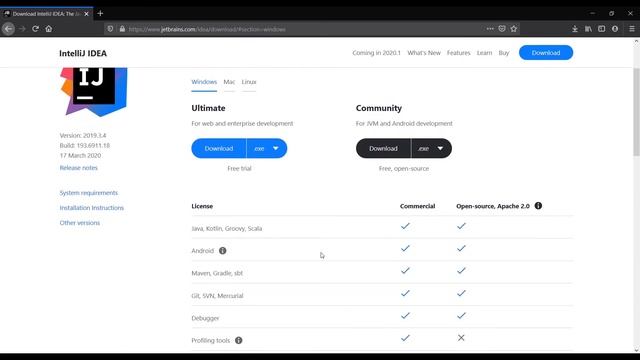Open Coming in 2020.1 menu item
The height and width of the screenshot is (360, 640).
coord(376,53)
